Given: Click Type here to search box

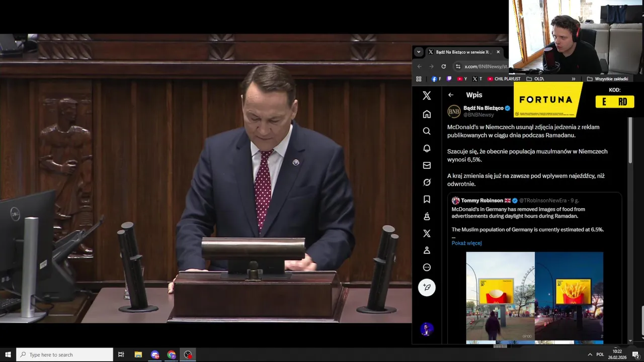Looking at the screenshot, I should tap(64, 354).
